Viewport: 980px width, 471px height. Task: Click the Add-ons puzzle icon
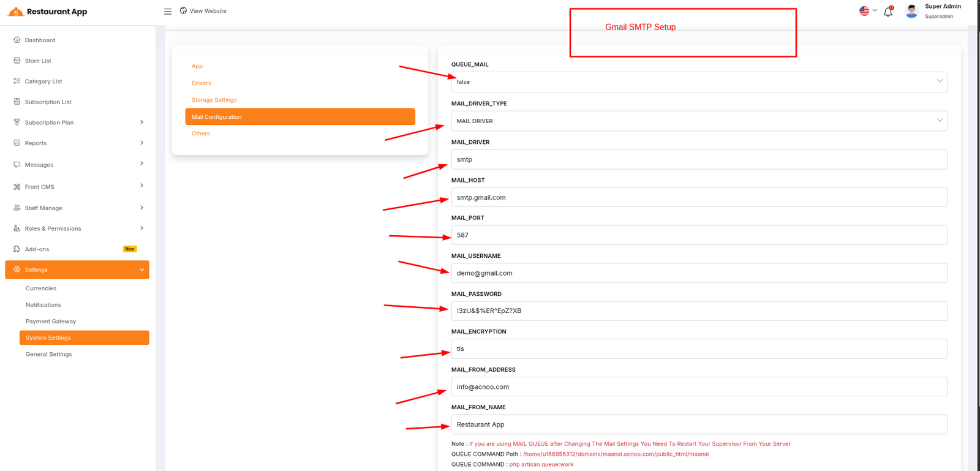pos(17,249)
